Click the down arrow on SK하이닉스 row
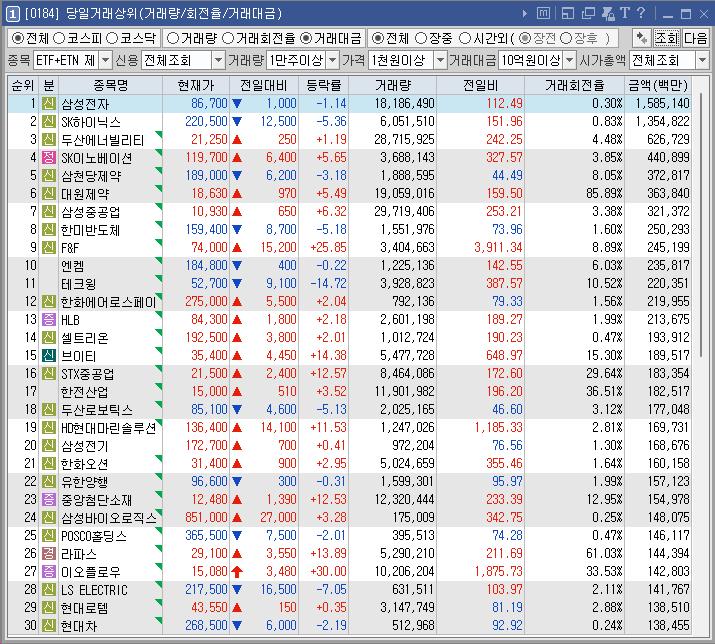Image resolution: width=715 pixels, height=644 pixels. pos(237,121)
